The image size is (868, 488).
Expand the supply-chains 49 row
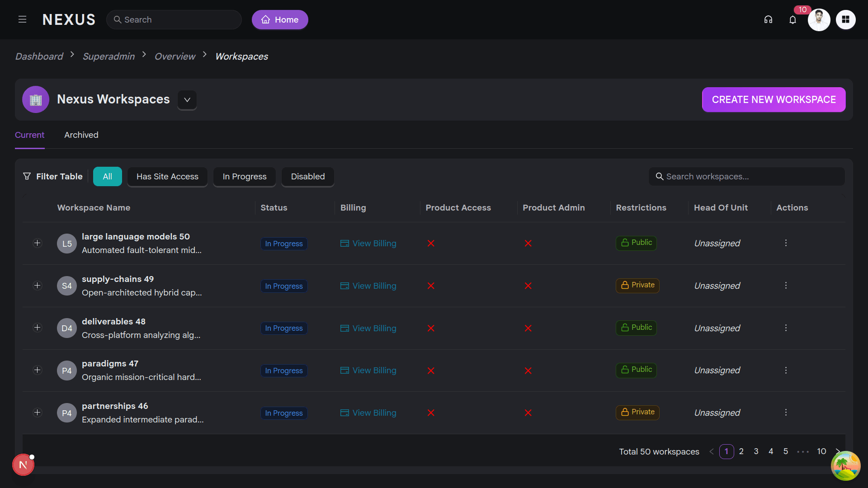[38, 286]
